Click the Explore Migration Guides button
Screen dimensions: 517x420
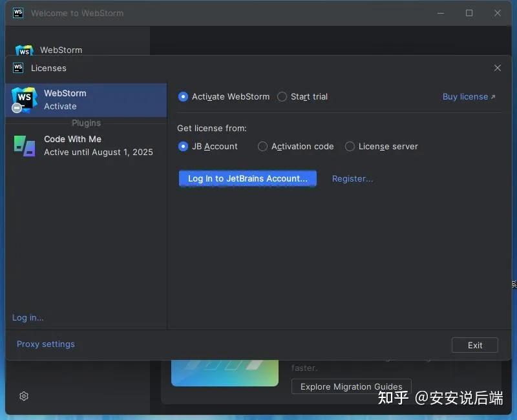(x=351, y=386)
